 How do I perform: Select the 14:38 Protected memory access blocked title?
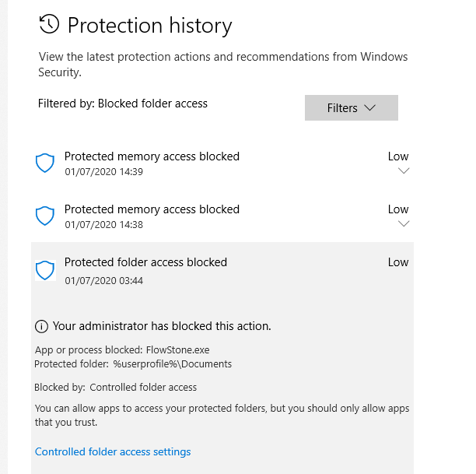(x=152, y=209)
